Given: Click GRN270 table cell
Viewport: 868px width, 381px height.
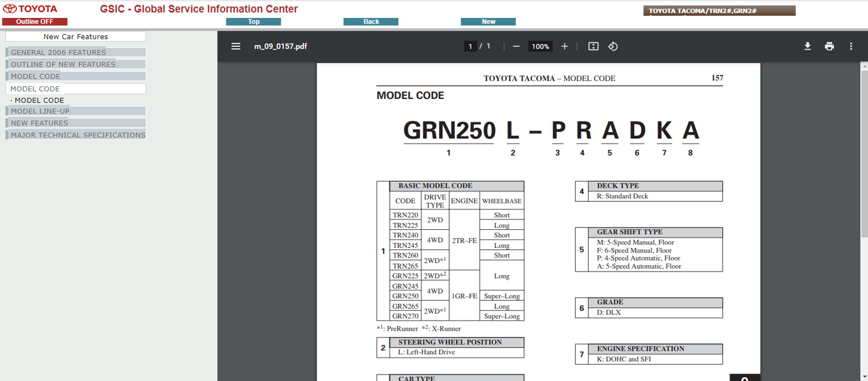Looking at the screenshot, I should tap(405, 316).
